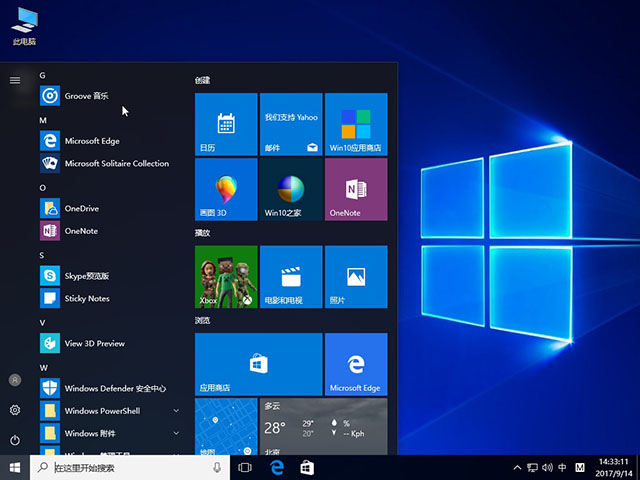Viewport: 640px width, 480px height.
Task: Open the Store from the taskbar
Action: (307, 467)
